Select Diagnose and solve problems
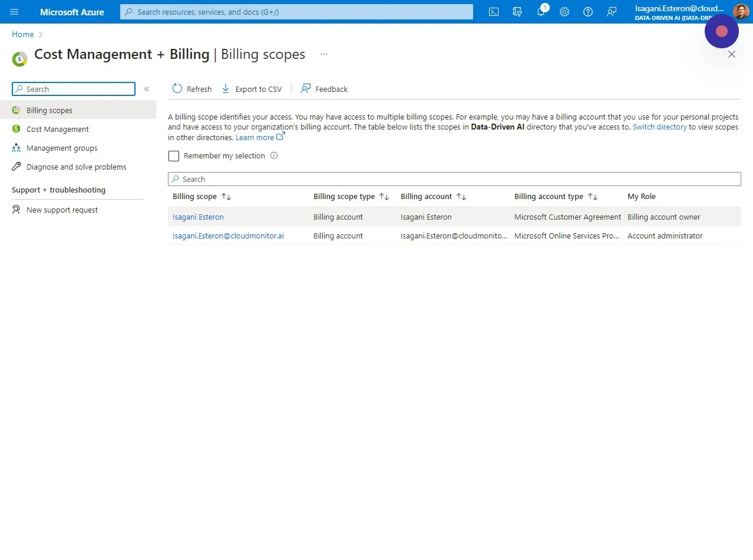The height and width of the screenshot is (560, 753). [x=78, y=167]
